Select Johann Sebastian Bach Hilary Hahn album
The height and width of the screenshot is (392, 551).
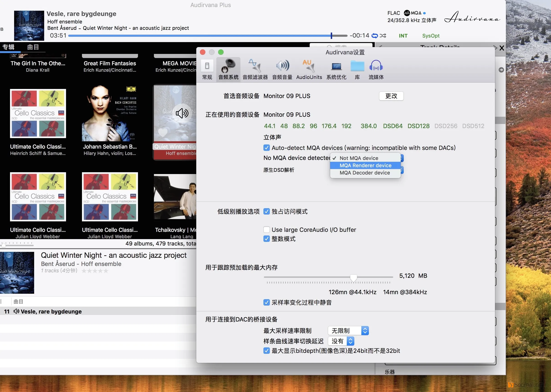(x=110, y=113)
